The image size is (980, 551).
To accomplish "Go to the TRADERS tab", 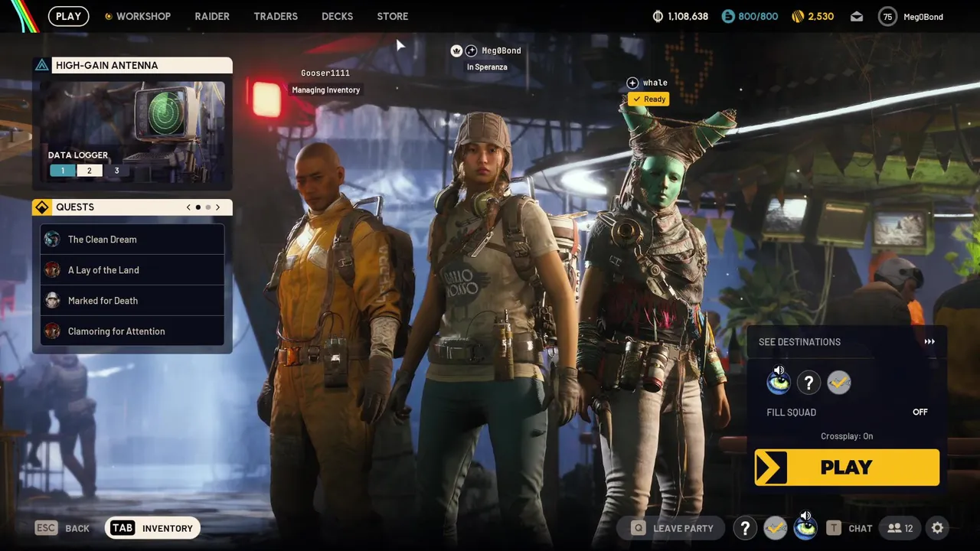I will (276, 16).
